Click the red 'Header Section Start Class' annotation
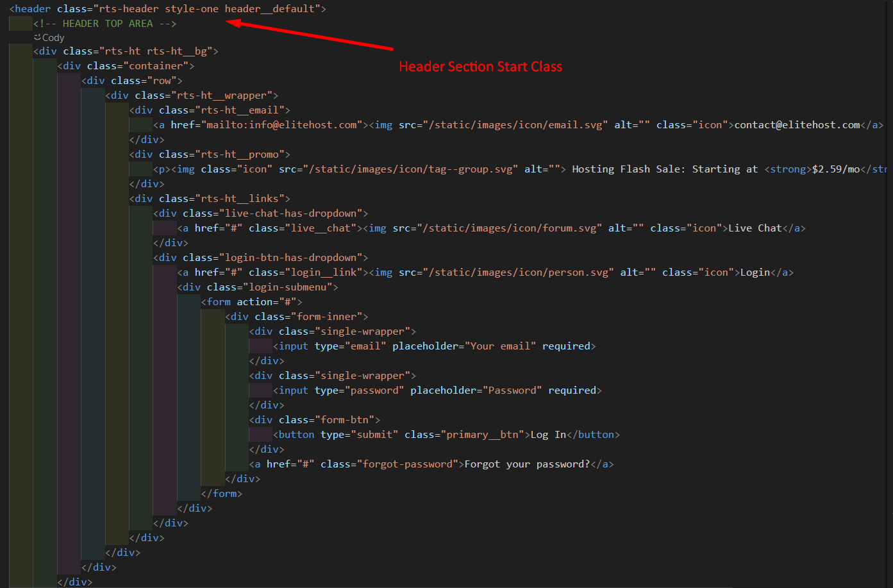893x588 pixels. (480, 67)
